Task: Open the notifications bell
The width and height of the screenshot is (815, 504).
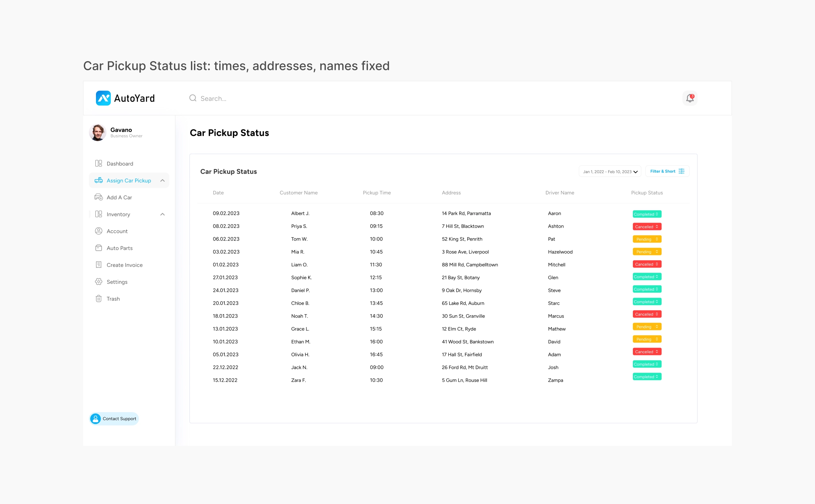Action: (690, 98)
